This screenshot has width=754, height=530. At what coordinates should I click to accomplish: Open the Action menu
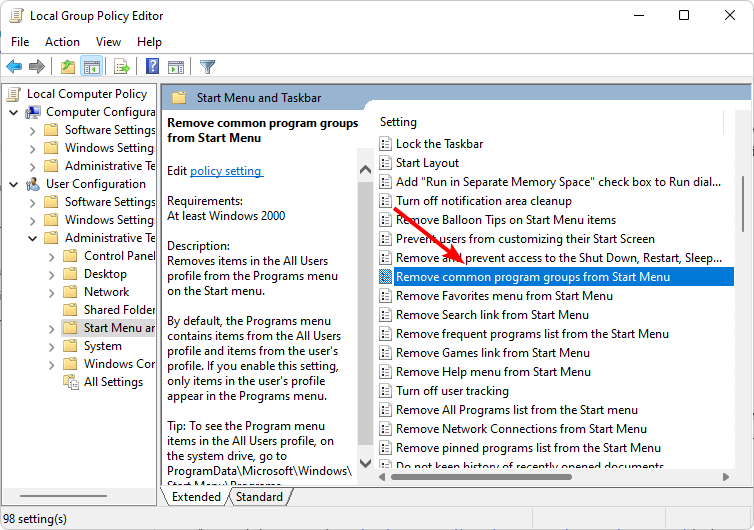tap(62, 42)
